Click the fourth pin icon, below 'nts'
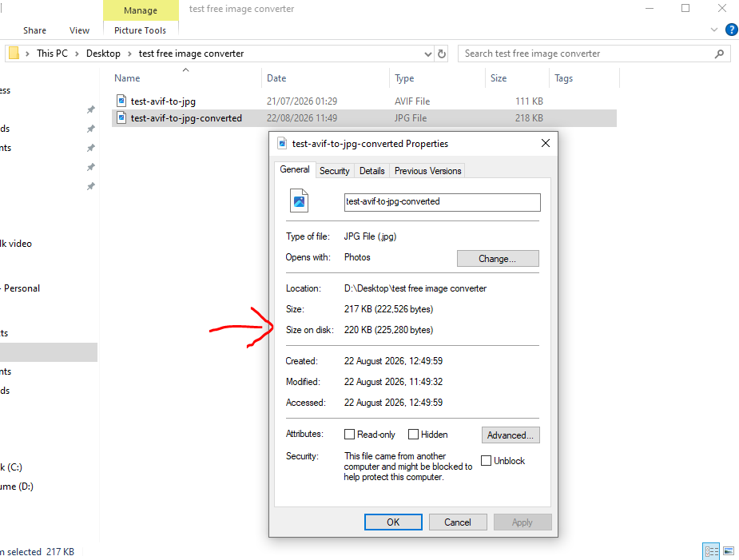This screenshot has height=560, width=739. (91, 167)
